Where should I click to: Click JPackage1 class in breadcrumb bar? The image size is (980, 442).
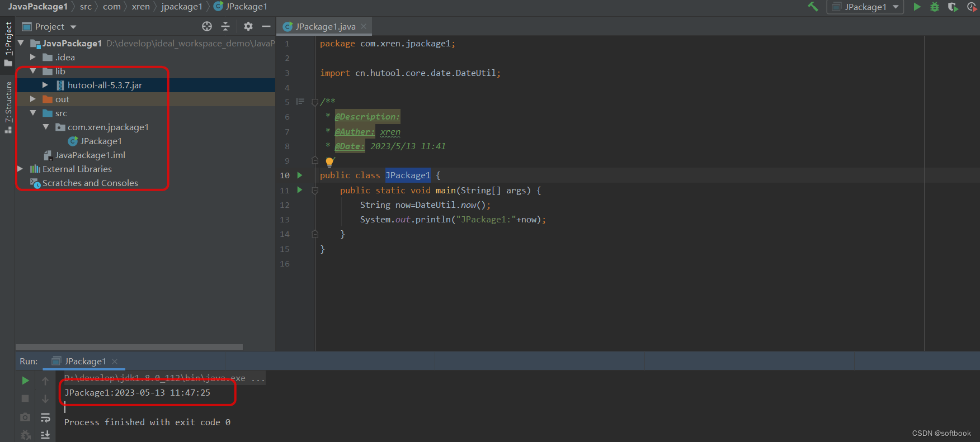pyautogui.click(x=241, y=7)
